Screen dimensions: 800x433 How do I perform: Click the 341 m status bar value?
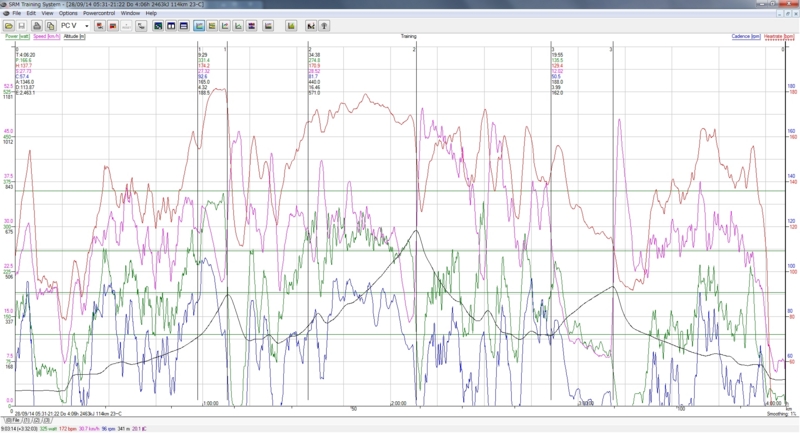pos(123,429)
